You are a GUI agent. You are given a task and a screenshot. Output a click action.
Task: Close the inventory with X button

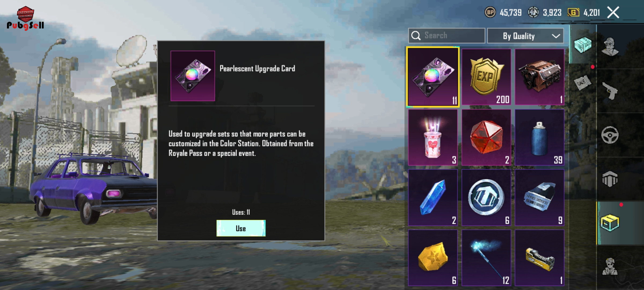click(613, 12)
